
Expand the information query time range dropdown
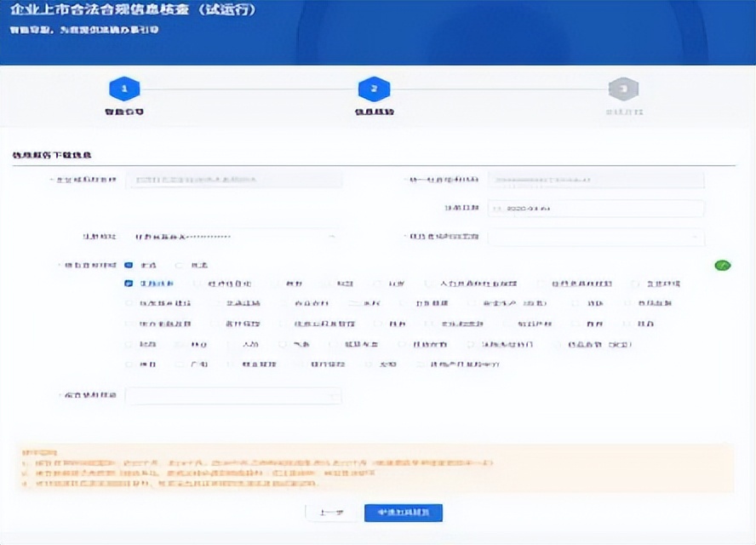pyautogui.click(x=595, y=235)
